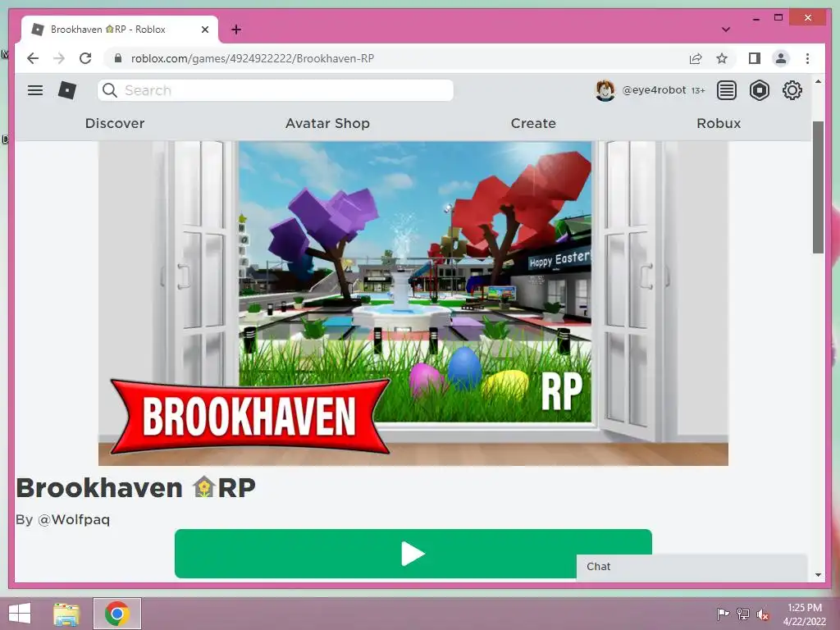The height and width of the screenshot is (630, 840).
Task: Close the Brookhaven RP browser tab
Action: click(204, 30)
